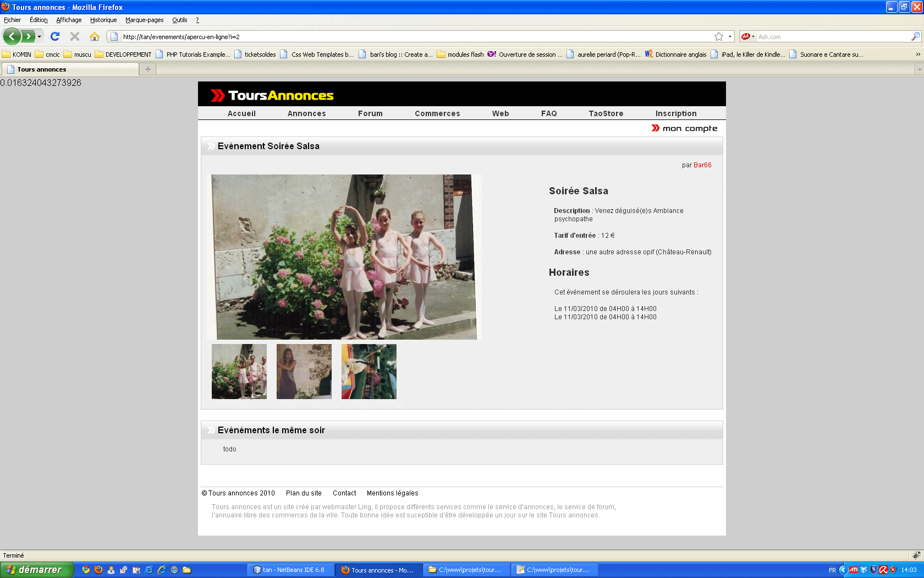Open the back/forward history dropdown
The image size is (924, 578).
(x=39, y=36)
